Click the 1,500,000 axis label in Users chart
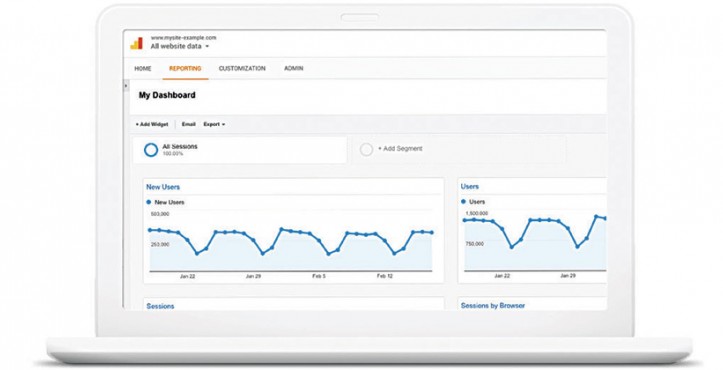Image resolution: width=723 pixels, height=370 pixels. pyautogui.click(x=477, y=214)
